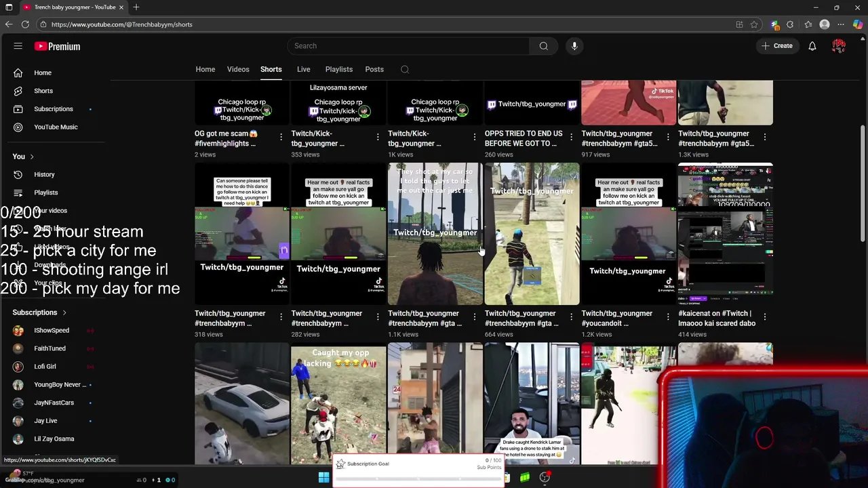Open the 'Lilzayosama server' short thumbnail
This screenshot has height=488, width=868.
point(338,103)
